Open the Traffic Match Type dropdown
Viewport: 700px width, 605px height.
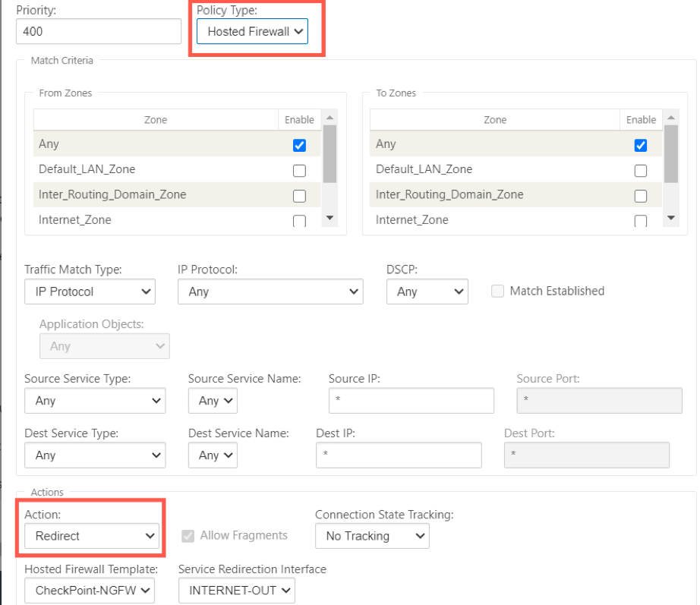(x=90, y=291)
